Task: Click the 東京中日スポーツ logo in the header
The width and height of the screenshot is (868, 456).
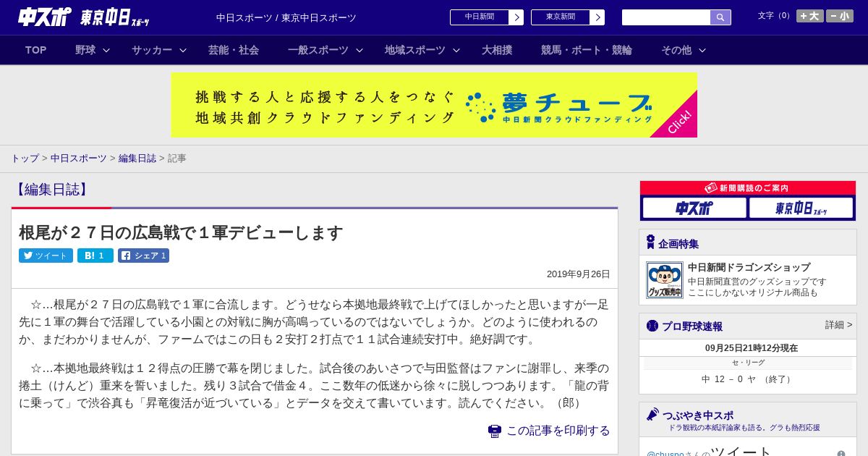Action: click(114, 17)
